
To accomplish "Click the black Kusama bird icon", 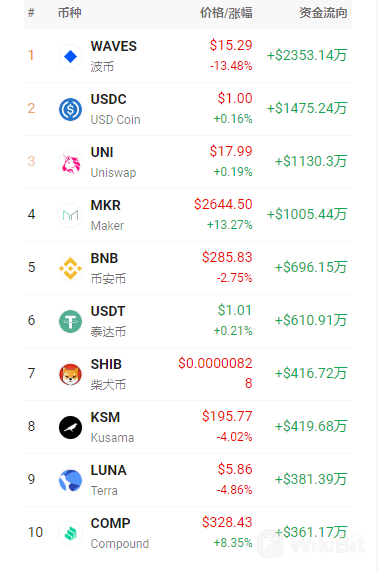I will coord(70,427).
